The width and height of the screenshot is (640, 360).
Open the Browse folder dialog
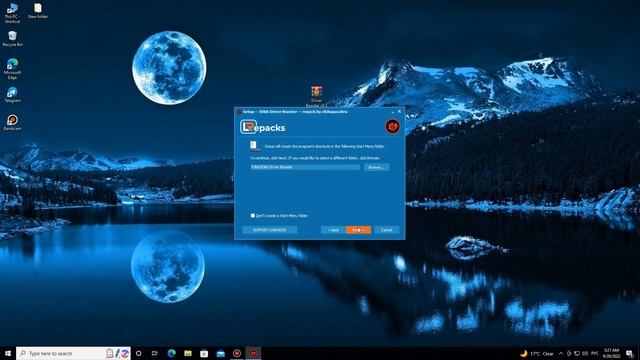pyautogui.click(x=376, y=167)
